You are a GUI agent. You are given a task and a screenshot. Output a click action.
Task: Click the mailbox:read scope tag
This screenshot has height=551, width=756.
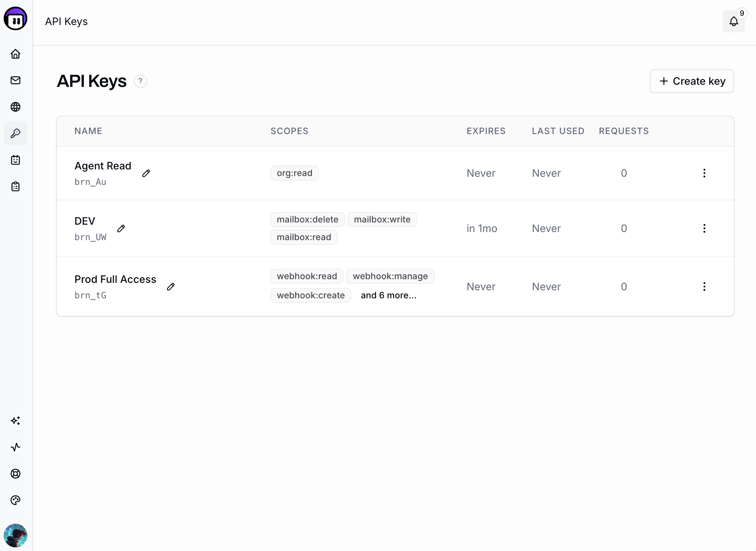[x=304, y=237]
